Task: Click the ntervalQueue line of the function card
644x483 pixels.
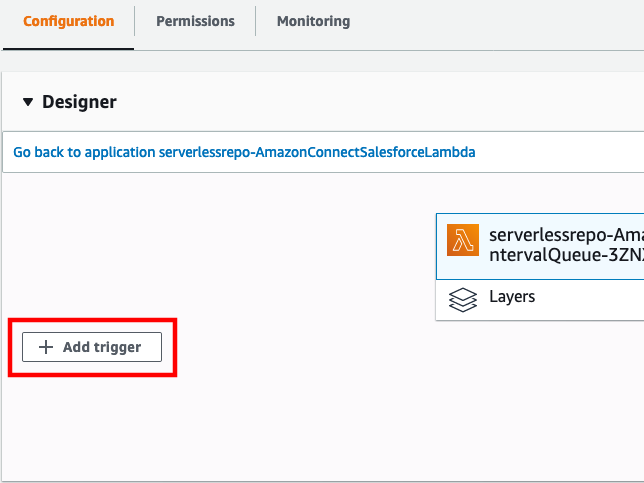Action: click(x=566, y=255)
